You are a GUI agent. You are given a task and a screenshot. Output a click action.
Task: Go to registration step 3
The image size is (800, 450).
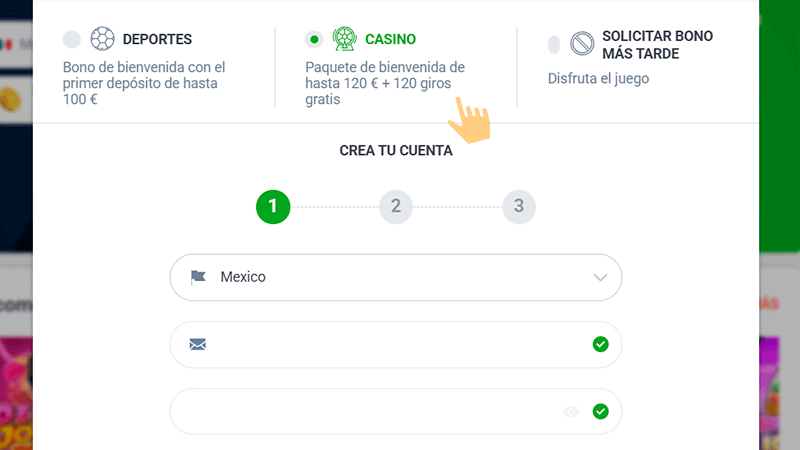[518, 207]
